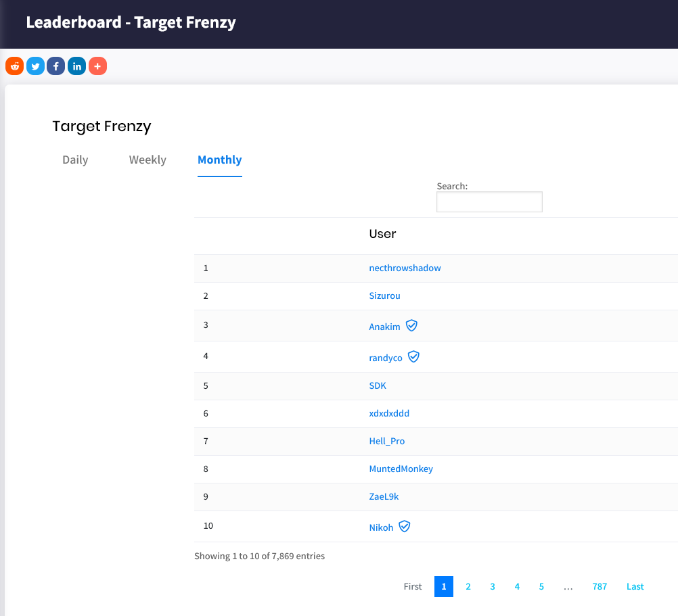The width and height of the screenshot is (678, 616).
Task: Open the Weekly leaderboard tab
Action: click(148, 160)
